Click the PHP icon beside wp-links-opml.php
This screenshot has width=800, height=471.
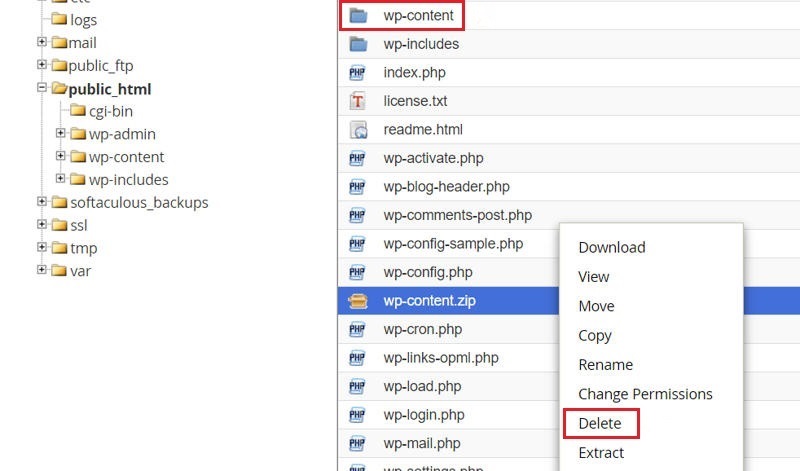(x=357, y=358)
